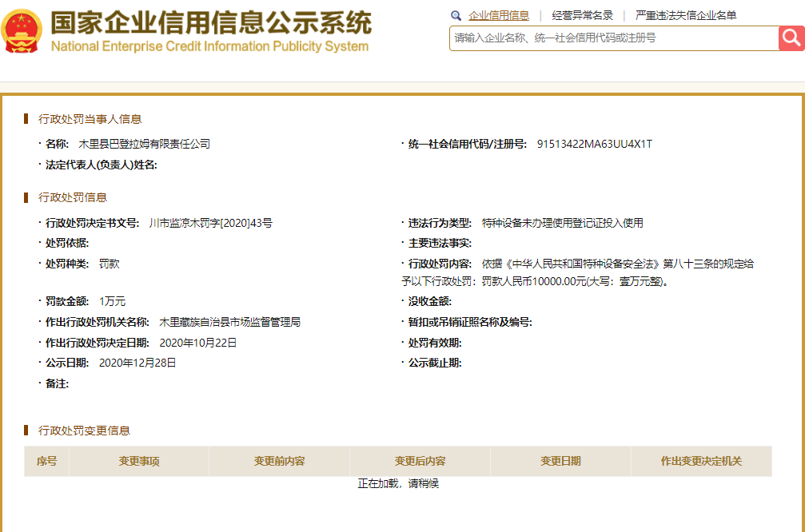Click the 变更事项 column header
Viewport: 805px width, 532px height.
pos(139,461)
